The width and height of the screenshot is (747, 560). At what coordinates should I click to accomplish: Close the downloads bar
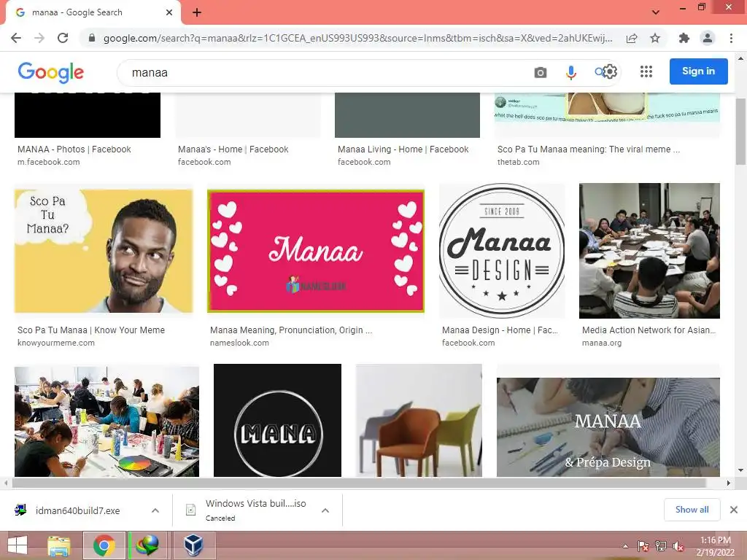coord(734,510)
